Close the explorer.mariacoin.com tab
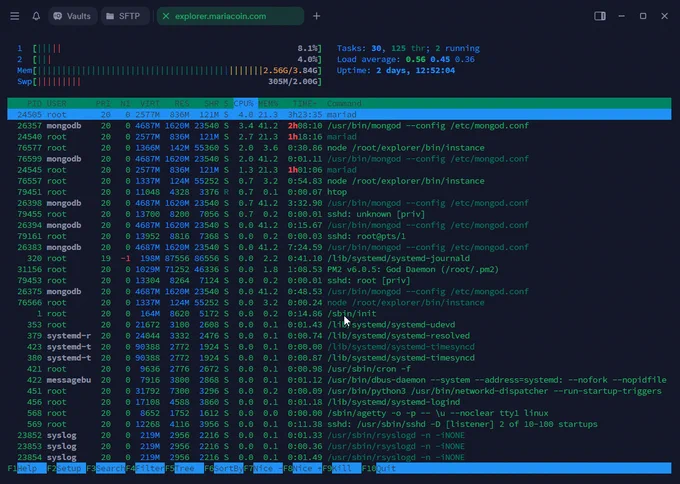 (x=166, y=16)
